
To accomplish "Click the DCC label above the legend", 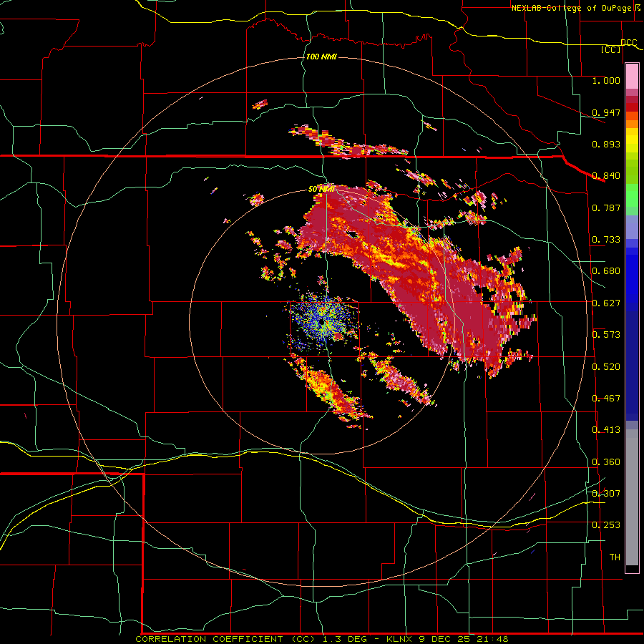I will [629, 42].
